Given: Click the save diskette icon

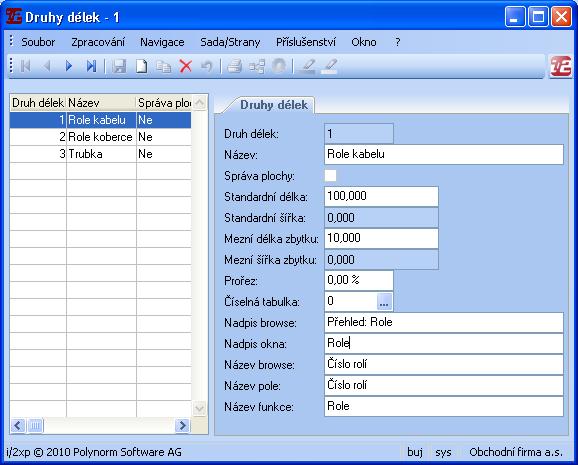Looking at the screenshot, I should (119, 66).
